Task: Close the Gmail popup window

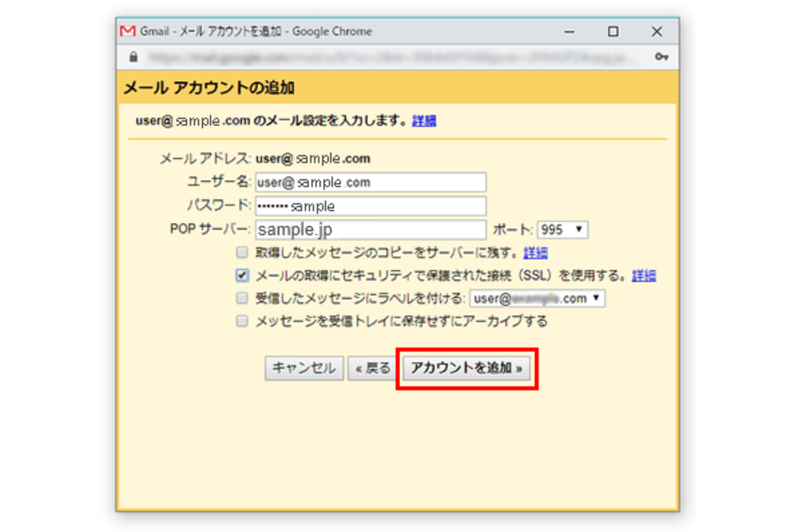Action: [x=657, y=31]
